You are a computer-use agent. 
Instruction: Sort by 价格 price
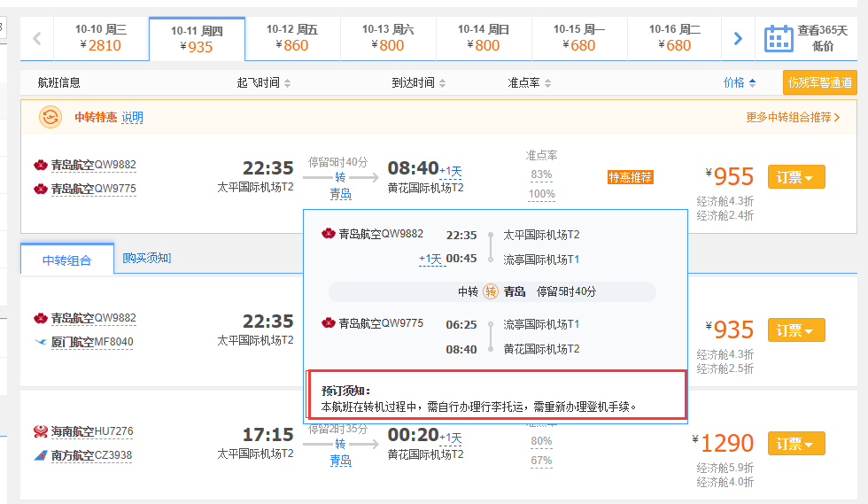click(x=740, y=83)
